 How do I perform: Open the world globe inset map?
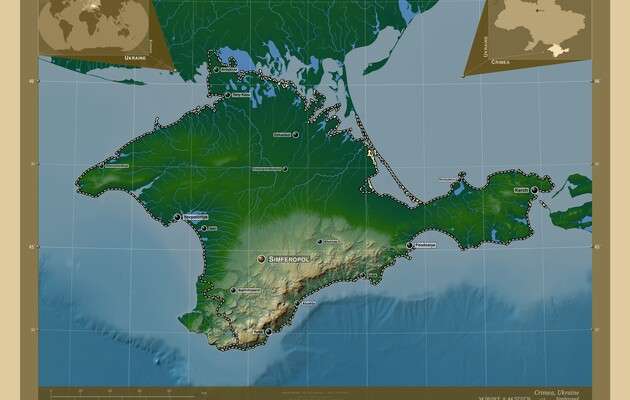click(95, 28)
